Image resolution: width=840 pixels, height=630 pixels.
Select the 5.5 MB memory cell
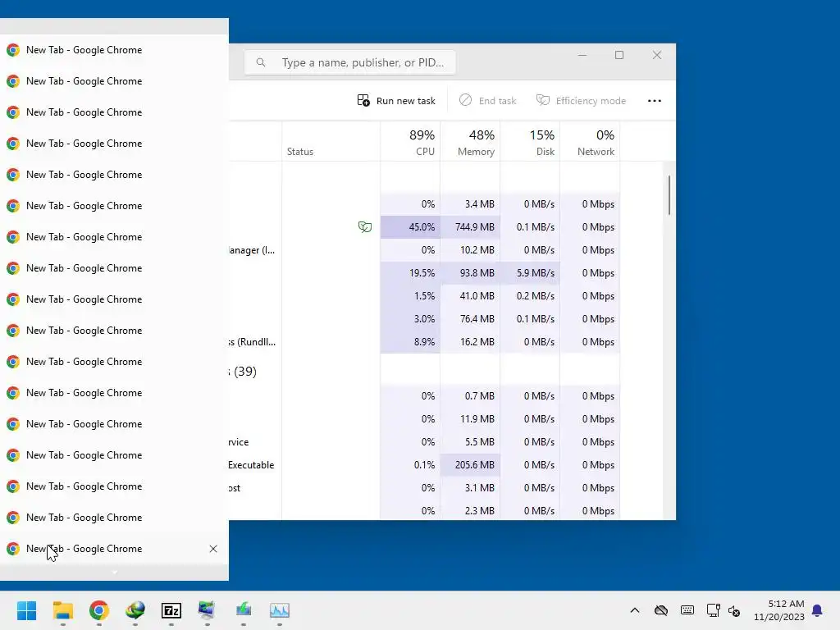pyautogui.click(x=470, y=442)
